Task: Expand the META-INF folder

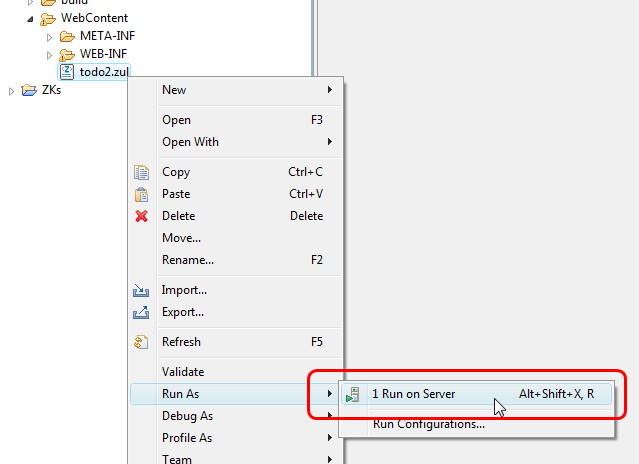Action: coord(49,37)
